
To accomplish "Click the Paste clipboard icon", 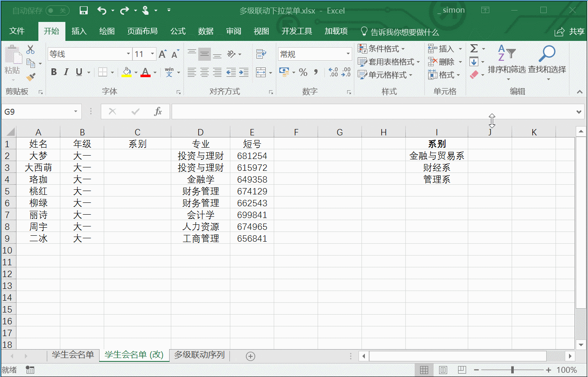I will pyautogui.click(x=13, y=55).
